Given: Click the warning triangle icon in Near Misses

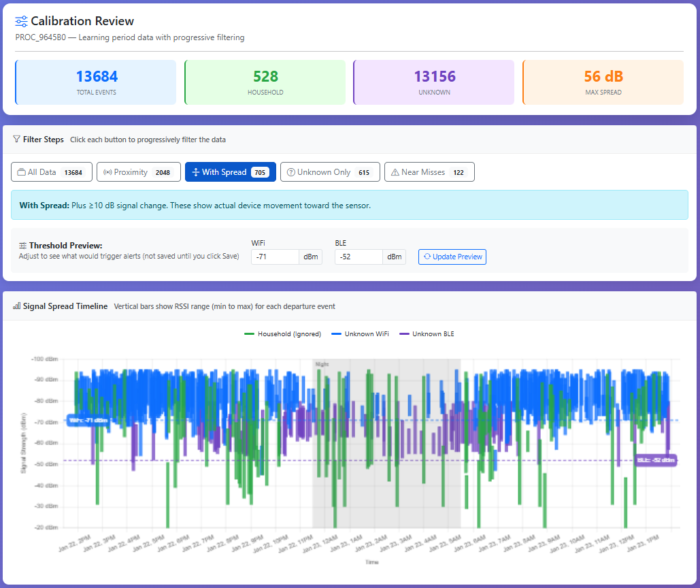Looking at the screenshot, I should pos(395,172).
